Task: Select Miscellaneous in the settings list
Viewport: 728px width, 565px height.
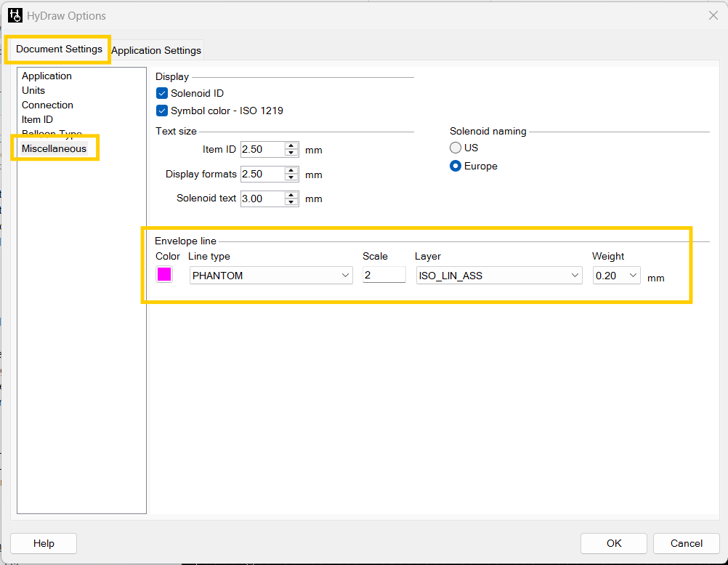Action: (54, 148)
